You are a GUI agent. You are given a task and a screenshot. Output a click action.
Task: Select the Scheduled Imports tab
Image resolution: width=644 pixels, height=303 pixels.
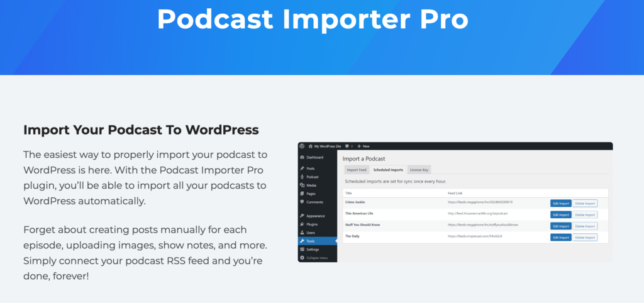pyautogui.click(x=387, y=170)
